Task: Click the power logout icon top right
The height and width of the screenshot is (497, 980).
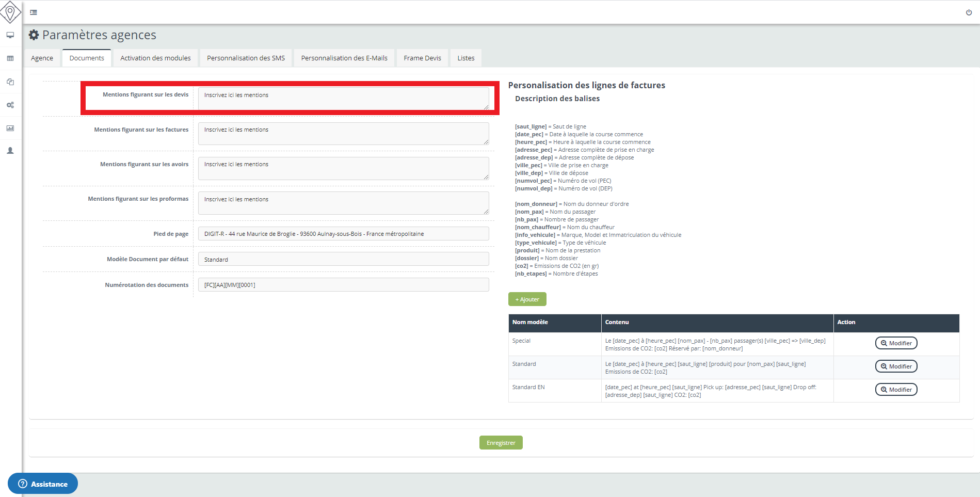Action: (969, 12)
